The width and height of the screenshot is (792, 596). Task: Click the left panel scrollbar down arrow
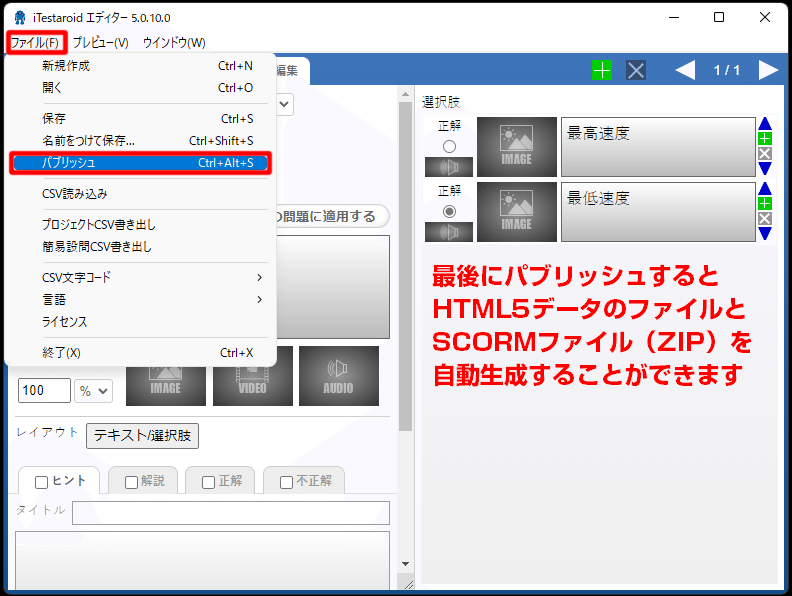click(405, 564)
